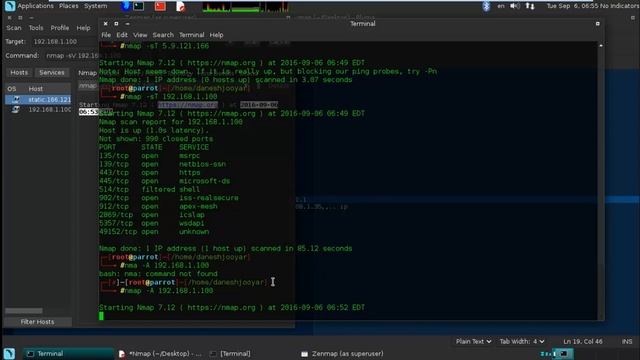Open Zenmap's Profile menu
The height and width of the screenshot is (360, 640).
tap(60, 28)
